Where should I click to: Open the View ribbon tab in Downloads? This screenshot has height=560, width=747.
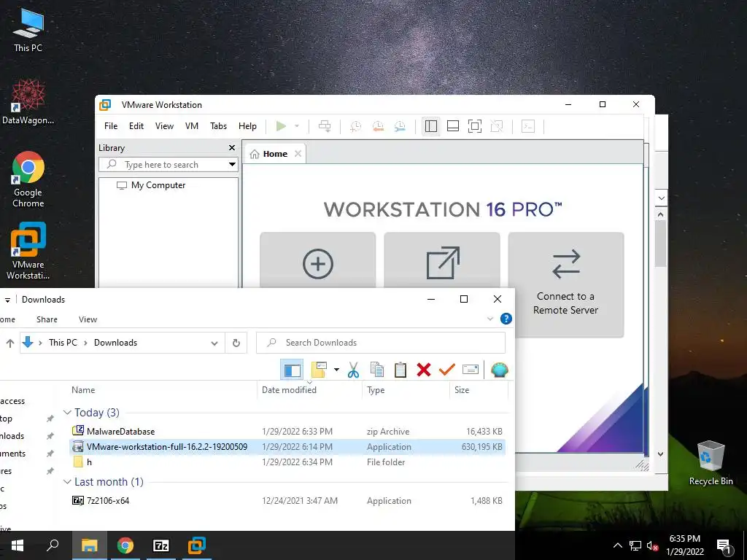(88, 319)
